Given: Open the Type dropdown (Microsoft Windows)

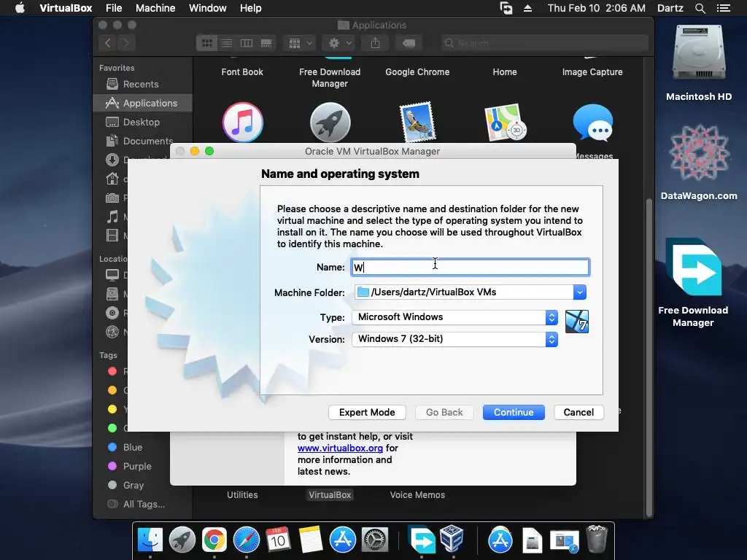Looking at the screenshot, I should [454, 317].
